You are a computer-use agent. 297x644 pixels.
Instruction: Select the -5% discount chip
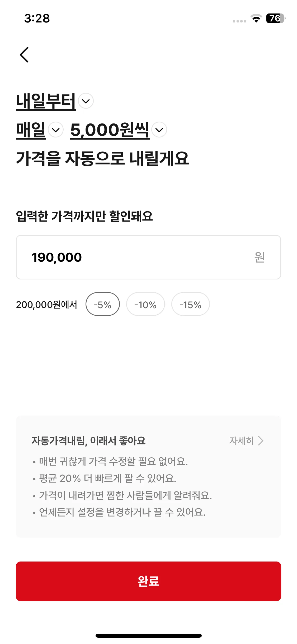pyautogui.click(x=103, y=304)
